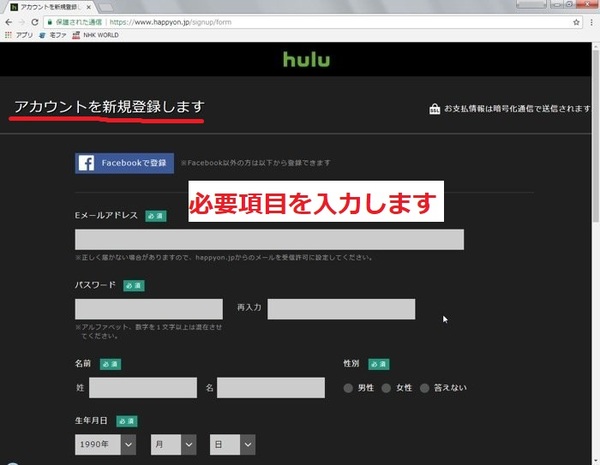Click the 再入力 password confirmation field
The image size is (600, 465).
coord(341,309)
